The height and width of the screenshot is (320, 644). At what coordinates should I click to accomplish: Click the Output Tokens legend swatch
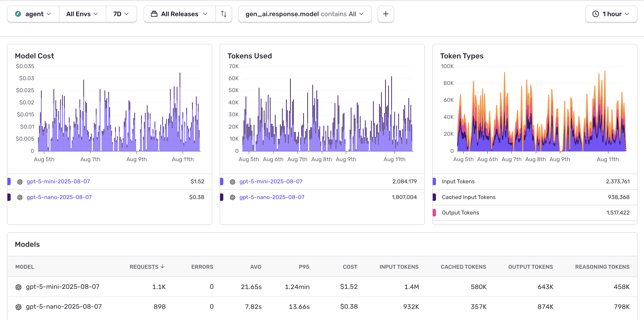(x=434, y=213)
